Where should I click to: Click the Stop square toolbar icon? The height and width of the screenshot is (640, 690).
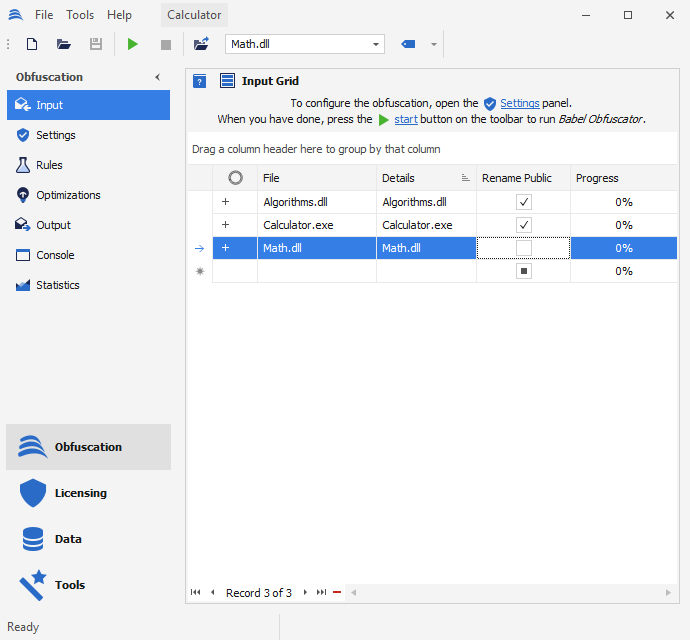pyautogui.click(x=166, y=44)
